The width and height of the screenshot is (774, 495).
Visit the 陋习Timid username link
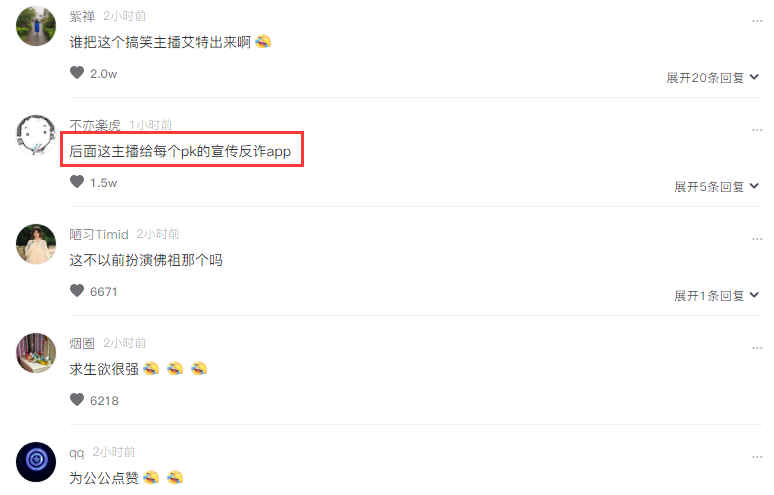(99, 234)
